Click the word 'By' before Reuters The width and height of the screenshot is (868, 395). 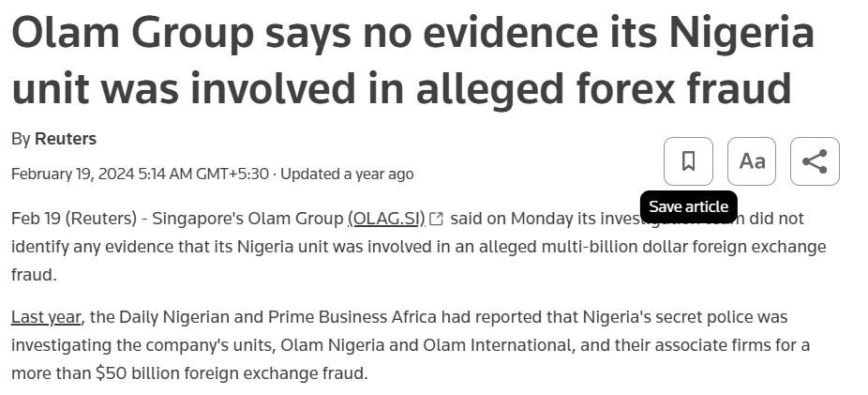tap(21, 139)
